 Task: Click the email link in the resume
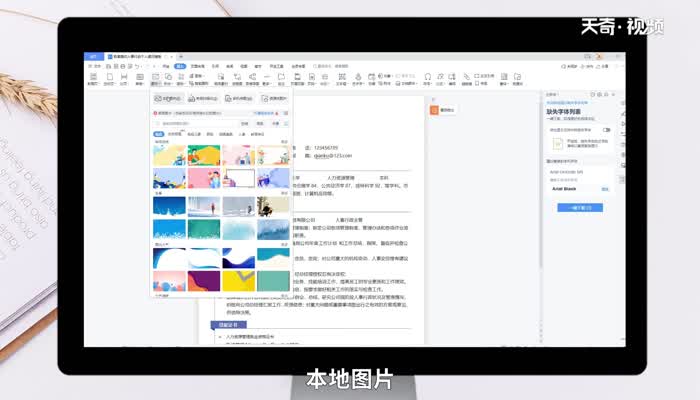[333, 156]
